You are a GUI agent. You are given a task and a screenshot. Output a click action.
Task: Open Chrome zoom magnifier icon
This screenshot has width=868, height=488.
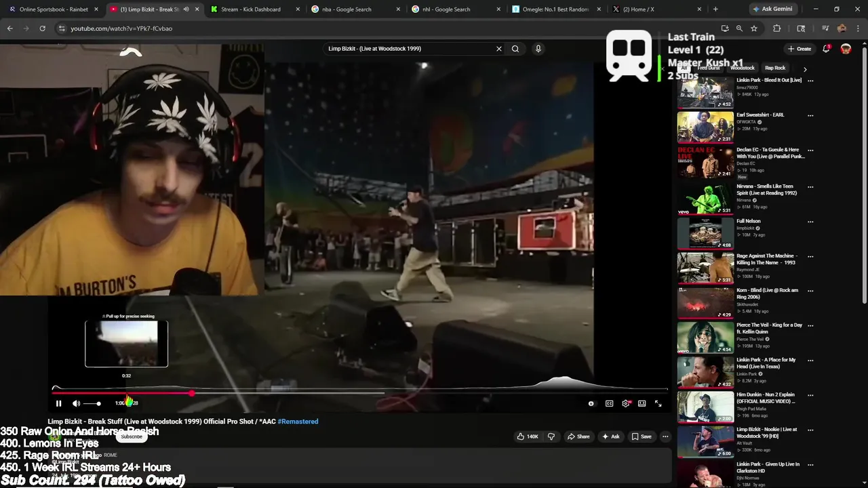pos(739,28)
